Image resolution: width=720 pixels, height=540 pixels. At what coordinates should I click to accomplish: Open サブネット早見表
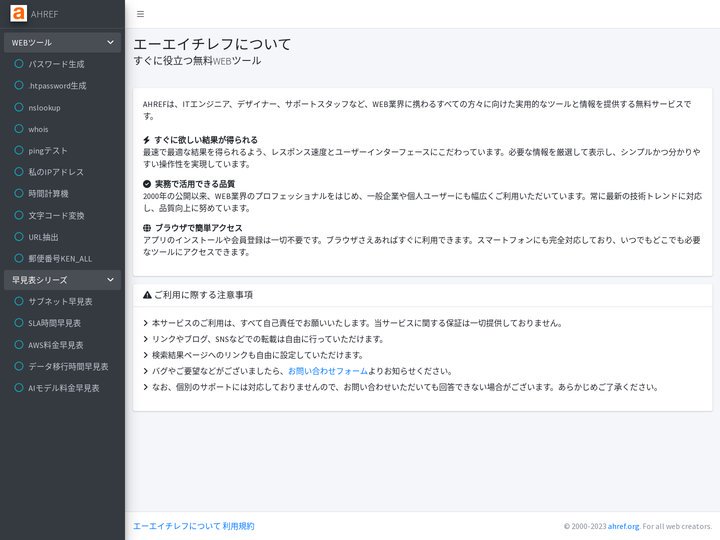[x=62, y=301]
